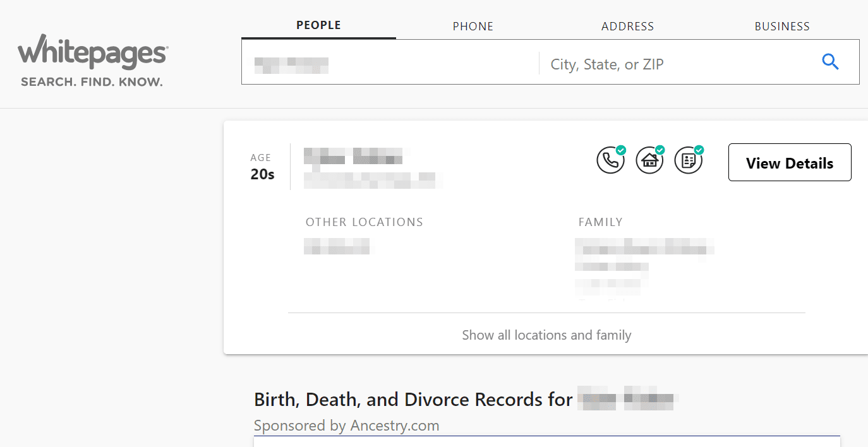Click the AGE 20s label

pos(262,167)
